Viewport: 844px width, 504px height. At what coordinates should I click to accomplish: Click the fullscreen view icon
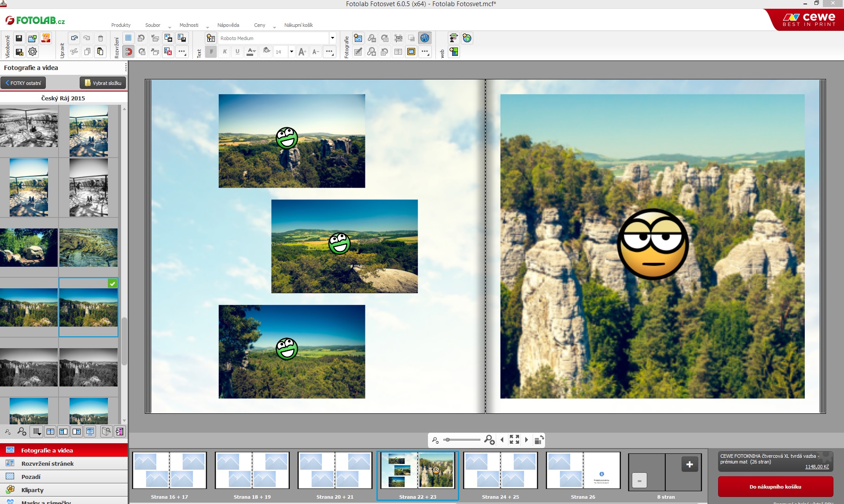[x=514, y=439]
